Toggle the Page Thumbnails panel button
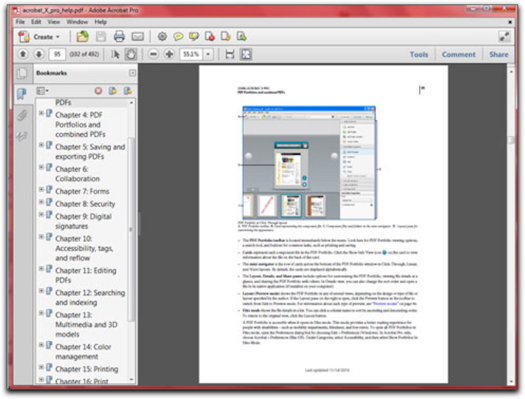The height and width of the screenshot is (399, 525). [x=22, y=73]
